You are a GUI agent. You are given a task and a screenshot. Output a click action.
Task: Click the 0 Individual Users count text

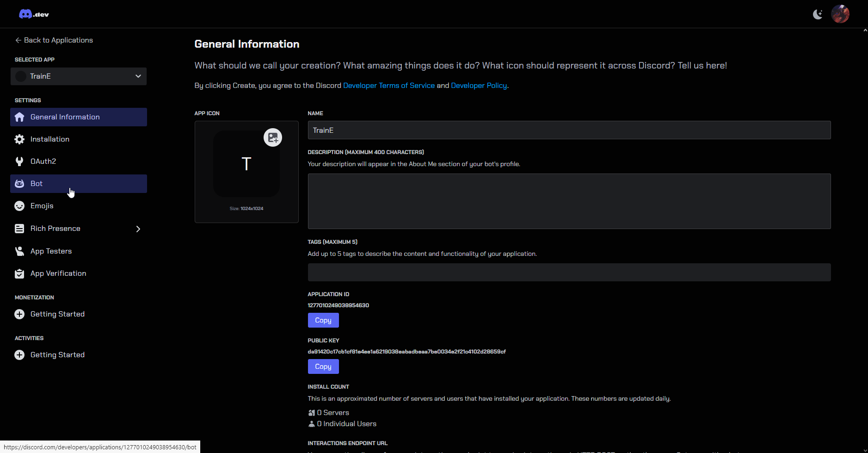tap(347, 424)
